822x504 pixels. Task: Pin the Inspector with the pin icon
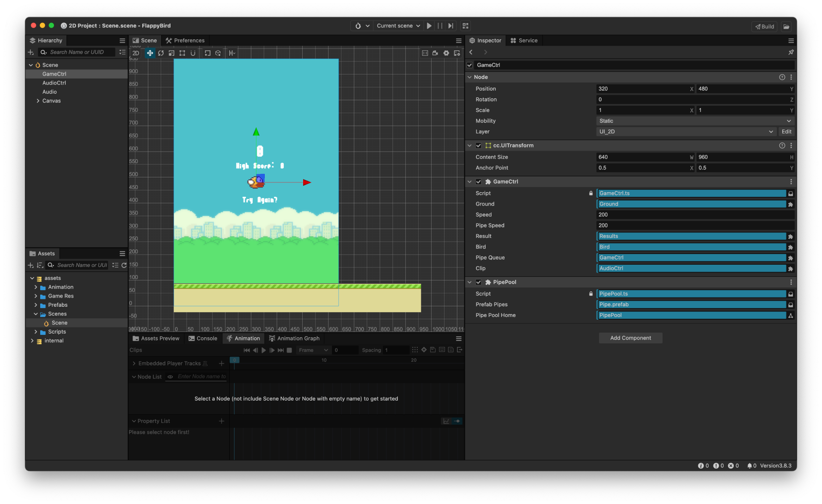coord(791,52)
